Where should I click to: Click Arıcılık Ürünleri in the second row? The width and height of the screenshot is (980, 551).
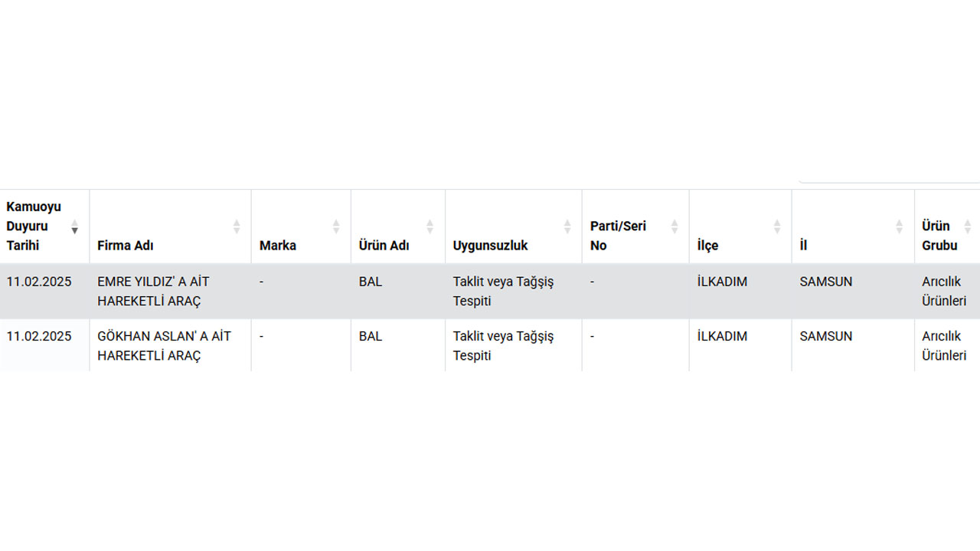[x=944, y=346]
